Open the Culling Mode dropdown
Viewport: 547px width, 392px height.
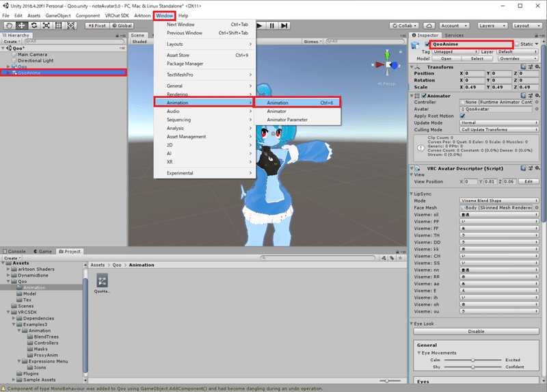[499, 129]
